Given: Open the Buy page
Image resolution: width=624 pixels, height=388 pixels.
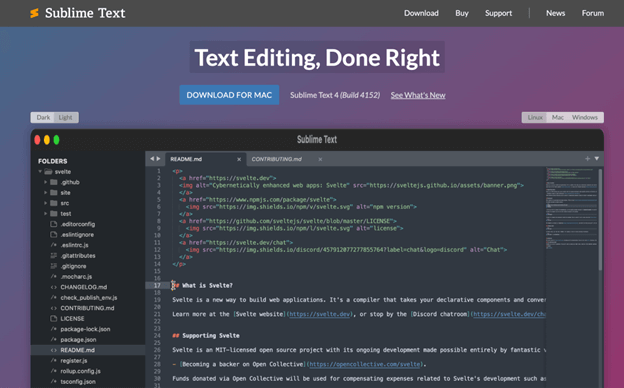Looking at the screenshot, I should coord(462,13).
